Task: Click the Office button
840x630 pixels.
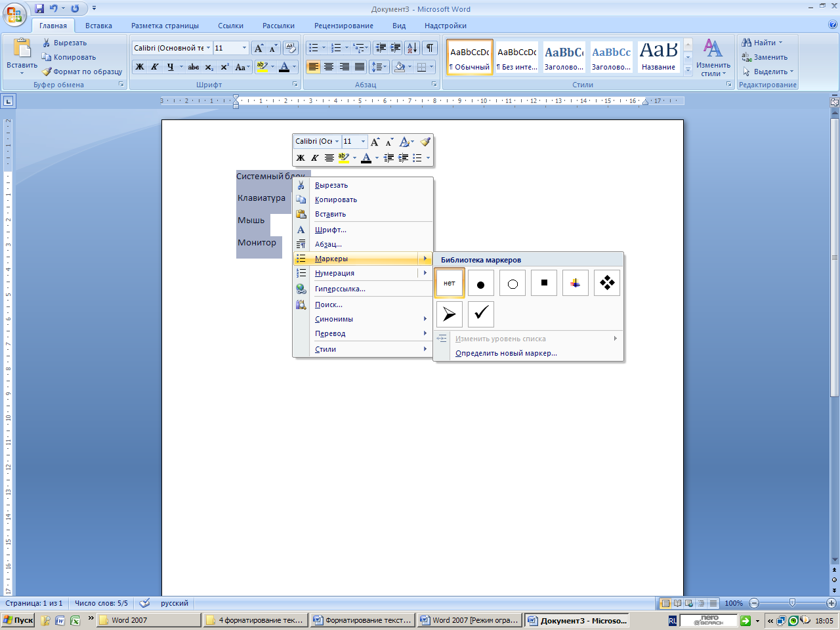Action: pos(14,14)
